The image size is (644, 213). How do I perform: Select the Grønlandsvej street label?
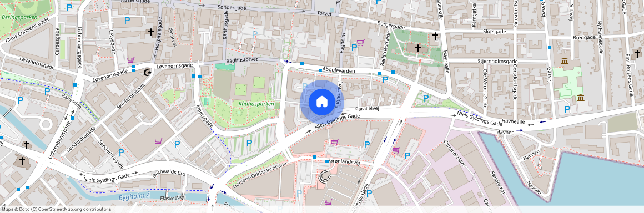coord(345,162)
